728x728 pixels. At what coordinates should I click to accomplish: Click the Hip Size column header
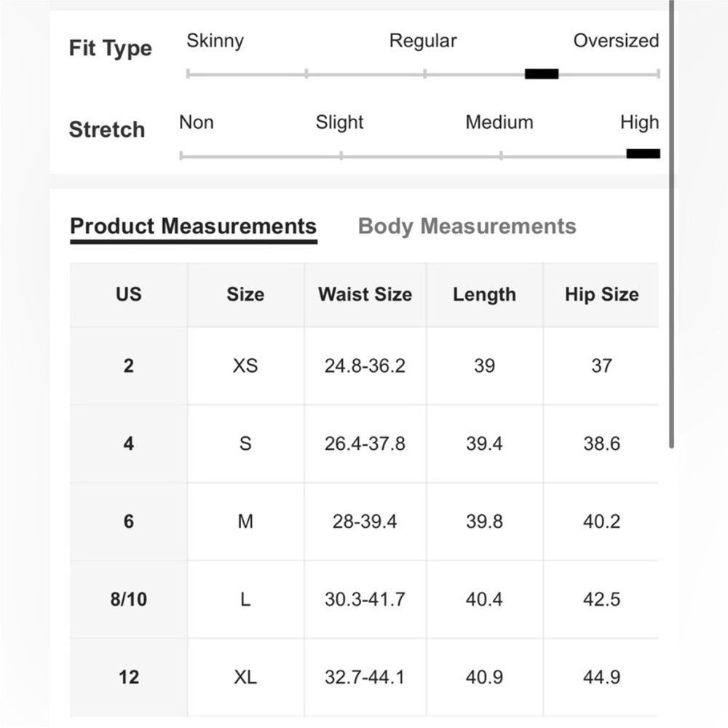pos(602,294)
